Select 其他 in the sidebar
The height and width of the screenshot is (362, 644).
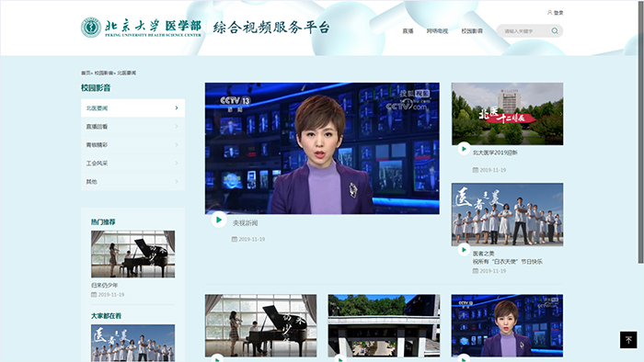(x=132, y=181)
